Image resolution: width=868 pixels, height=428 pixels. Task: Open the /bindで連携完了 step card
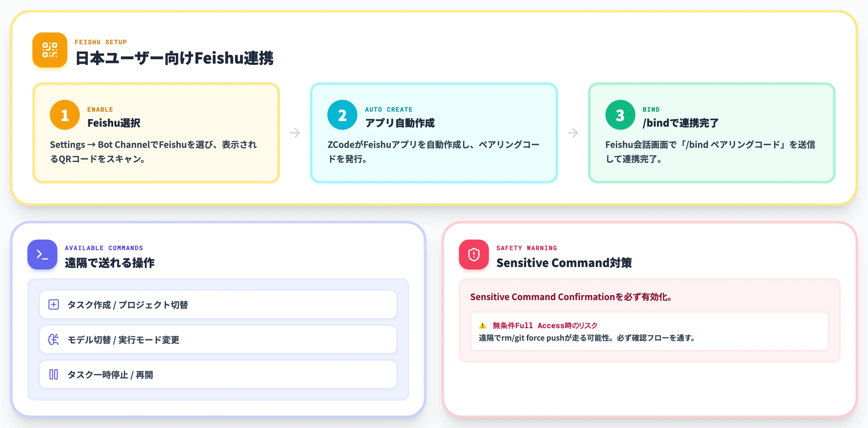(712, 133)
